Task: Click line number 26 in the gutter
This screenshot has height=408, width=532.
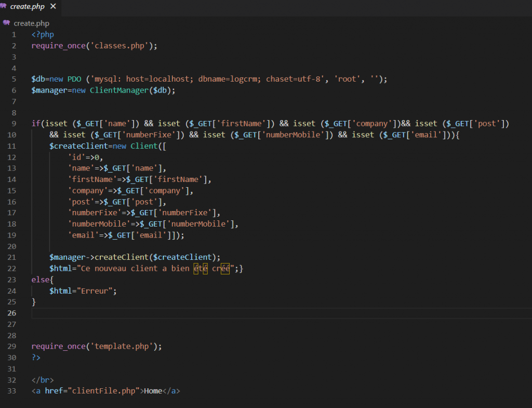Action: [x=12, y=313]
